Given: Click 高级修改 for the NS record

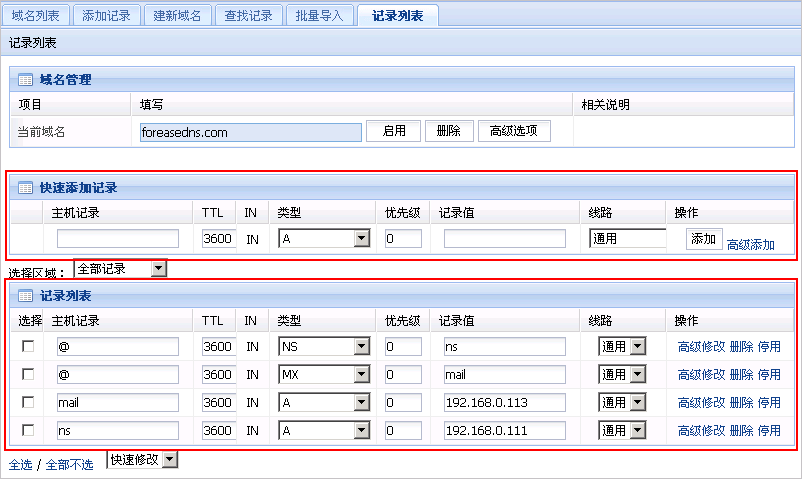Looking at the screenshot, I should [701, 346].
